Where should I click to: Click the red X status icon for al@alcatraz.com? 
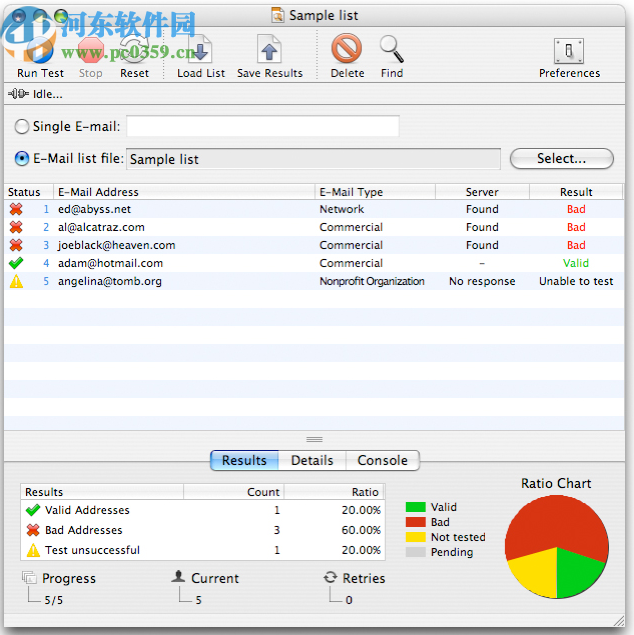16,227
